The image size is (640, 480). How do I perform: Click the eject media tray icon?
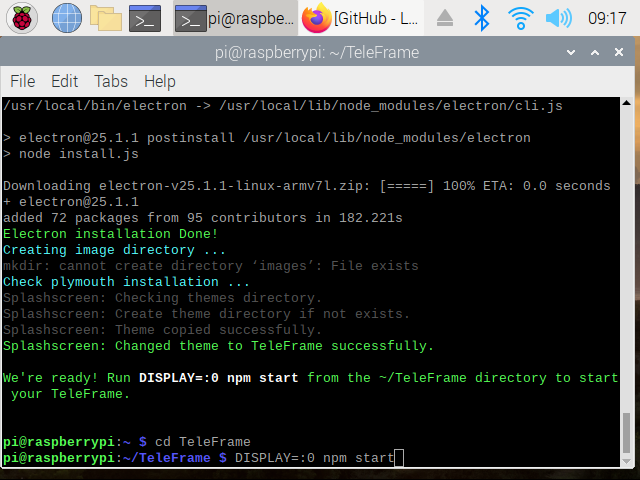(x=444, y=18)
